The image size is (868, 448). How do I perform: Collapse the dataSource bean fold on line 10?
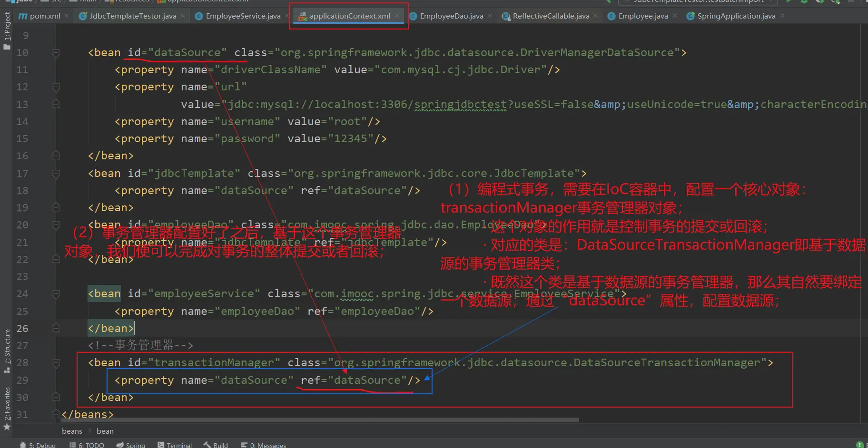[56, 53]
